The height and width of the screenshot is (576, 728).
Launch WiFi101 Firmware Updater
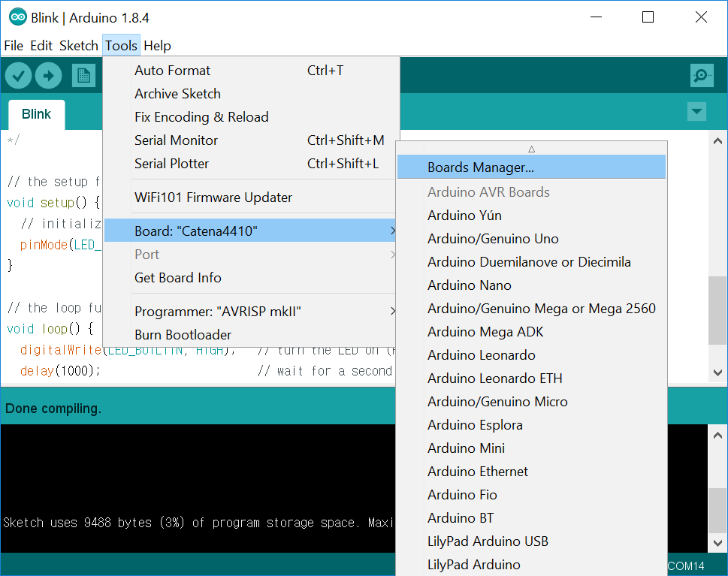[x=251, y=198]
